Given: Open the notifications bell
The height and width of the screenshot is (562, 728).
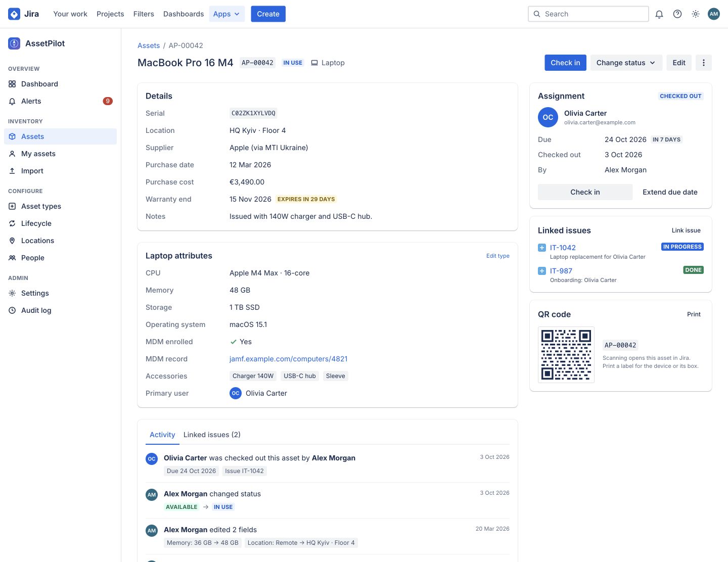Looking at the screenshot, I should 659,14.
